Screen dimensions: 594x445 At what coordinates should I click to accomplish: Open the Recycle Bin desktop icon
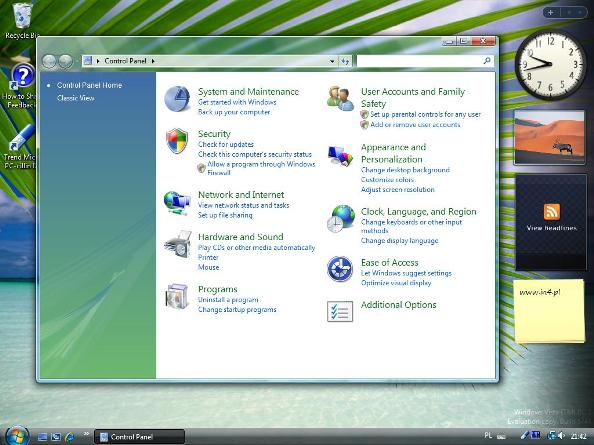coord(22,21)
